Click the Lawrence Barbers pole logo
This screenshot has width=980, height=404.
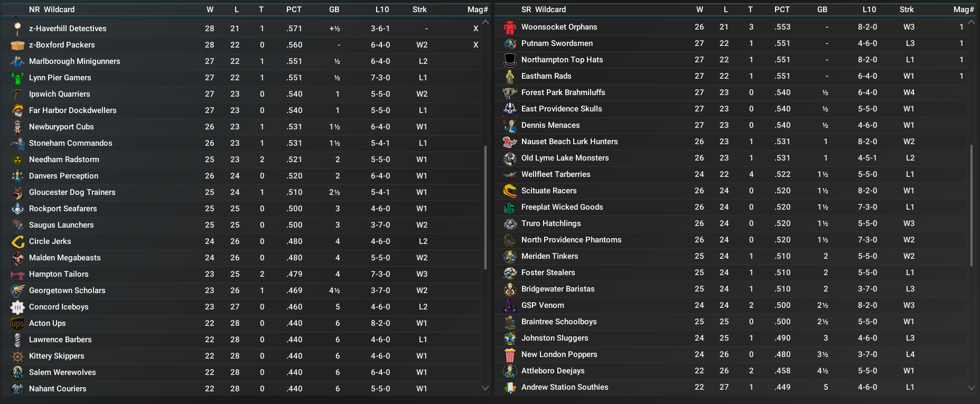point(17,340)
